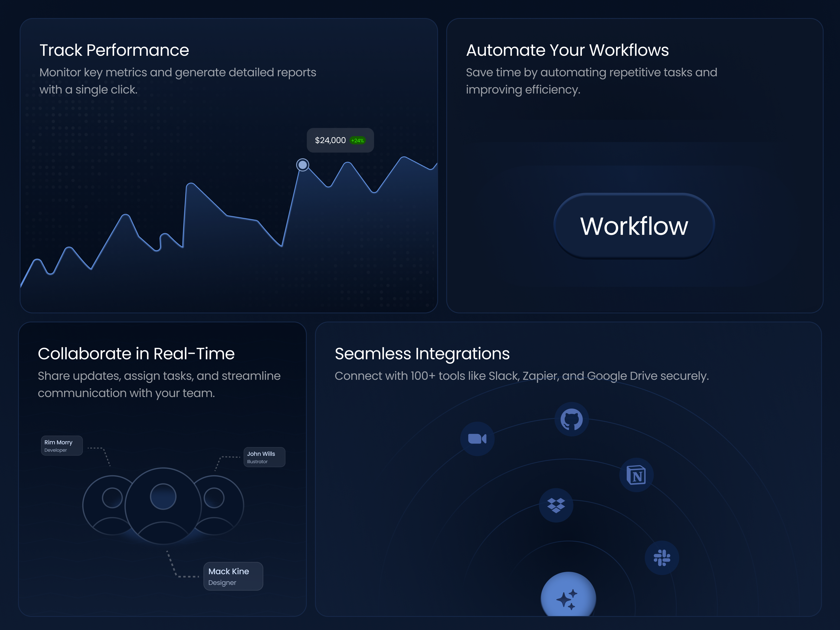Select the John Wills Illustrator label

pyautogui.click(x=264, y=457)
